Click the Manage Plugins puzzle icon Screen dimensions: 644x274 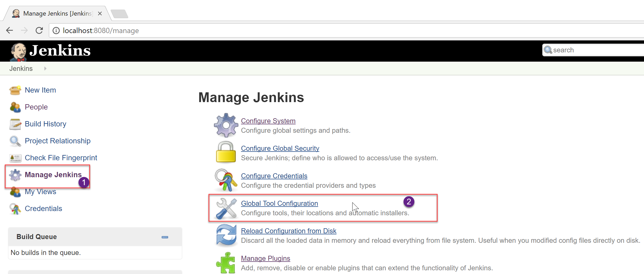(x=225, y=263)
